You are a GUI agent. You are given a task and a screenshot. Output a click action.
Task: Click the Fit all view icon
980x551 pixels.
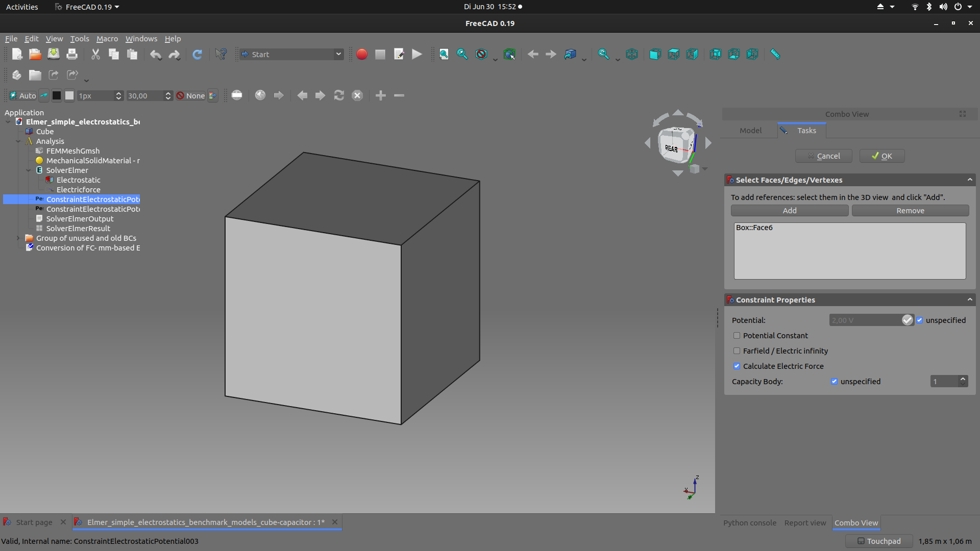444,54
